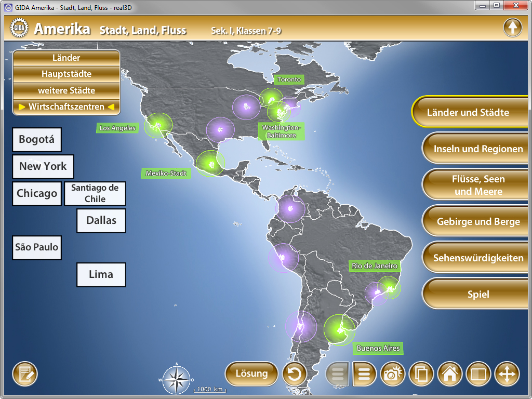Click the split-panel layout icon
Screen dimensions: 532x399
tap(478, 374)
